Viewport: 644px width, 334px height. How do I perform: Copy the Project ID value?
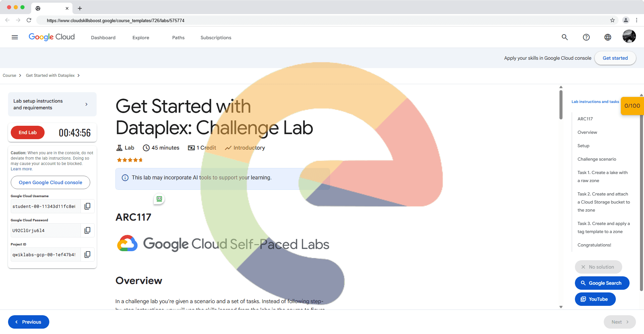click(x=88, y=255)
